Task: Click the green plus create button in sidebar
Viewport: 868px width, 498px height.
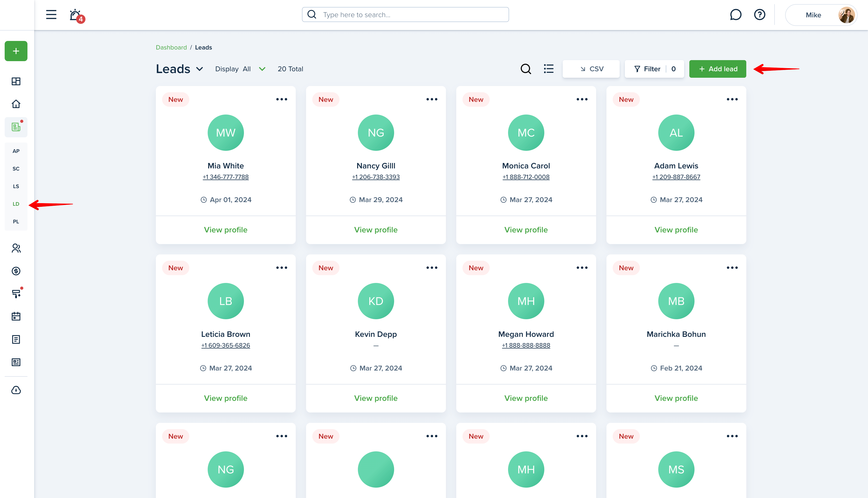Action: (x=16, y=51)
